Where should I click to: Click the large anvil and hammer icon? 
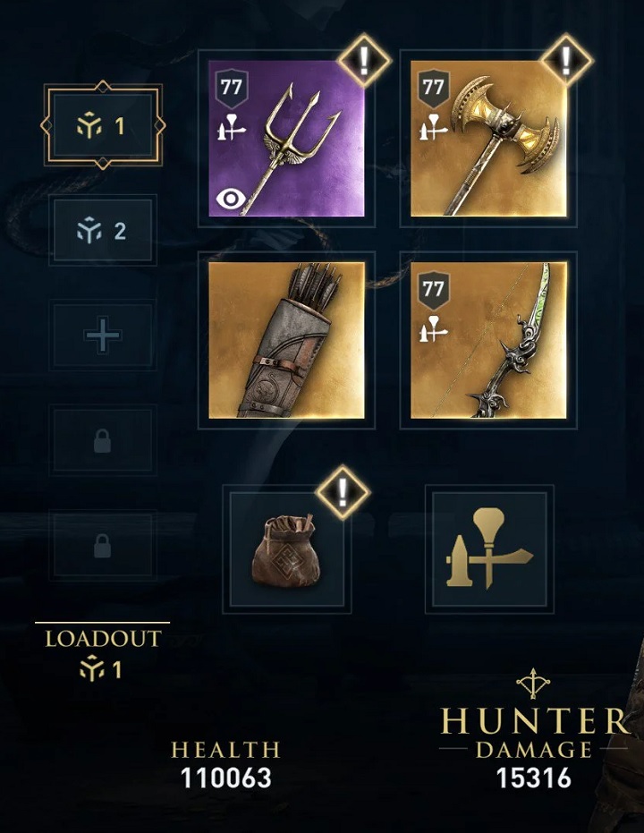(489, 548)
